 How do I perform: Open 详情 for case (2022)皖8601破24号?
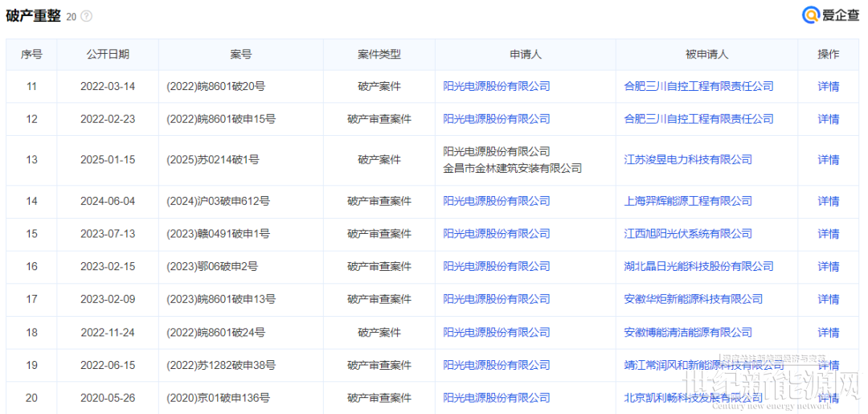pyautogui.click(x=828, y=333)
